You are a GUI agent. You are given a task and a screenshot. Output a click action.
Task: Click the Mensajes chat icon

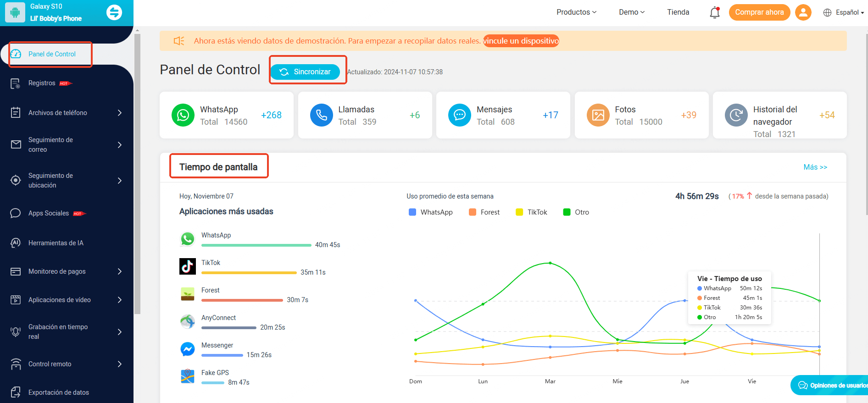point(460,115)
